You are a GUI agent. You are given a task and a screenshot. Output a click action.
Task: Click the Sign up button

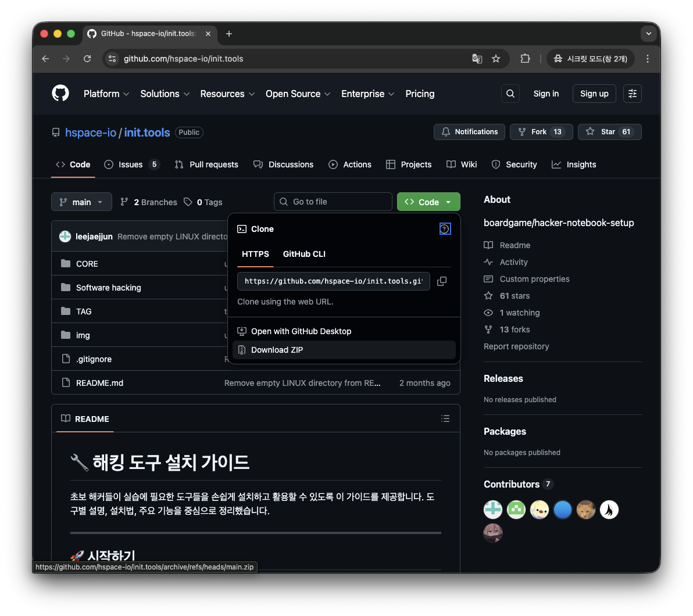[594, 94]
